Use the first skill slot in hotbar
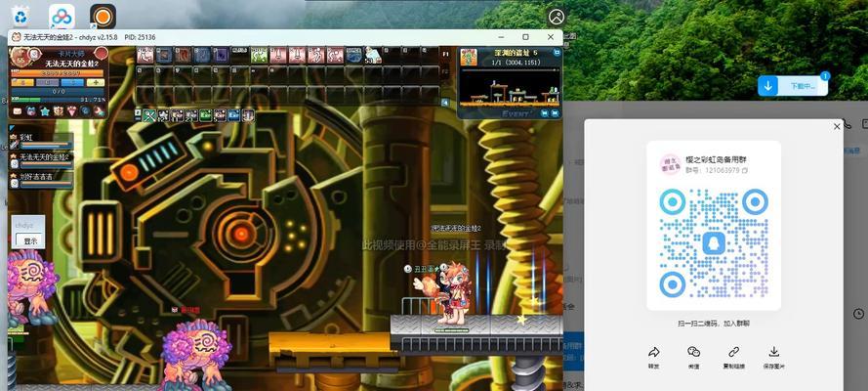This screenshot has width=868, height=391. pyautogui.click(x=145, y=55)
